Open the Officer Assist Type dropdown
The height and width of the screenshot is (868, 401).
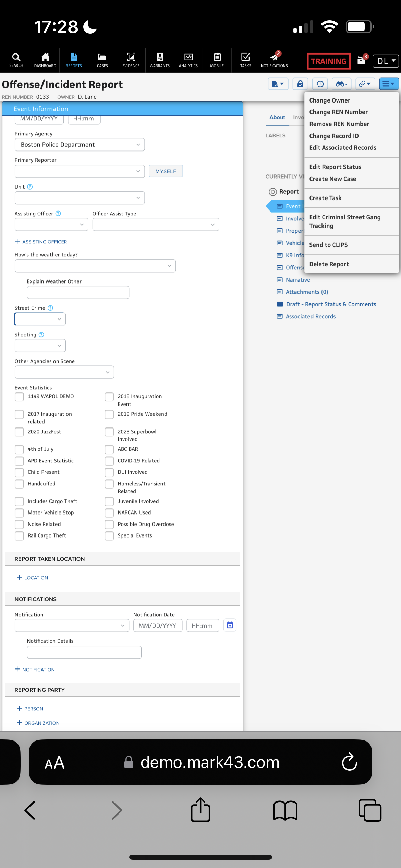[x=156, y=225]
